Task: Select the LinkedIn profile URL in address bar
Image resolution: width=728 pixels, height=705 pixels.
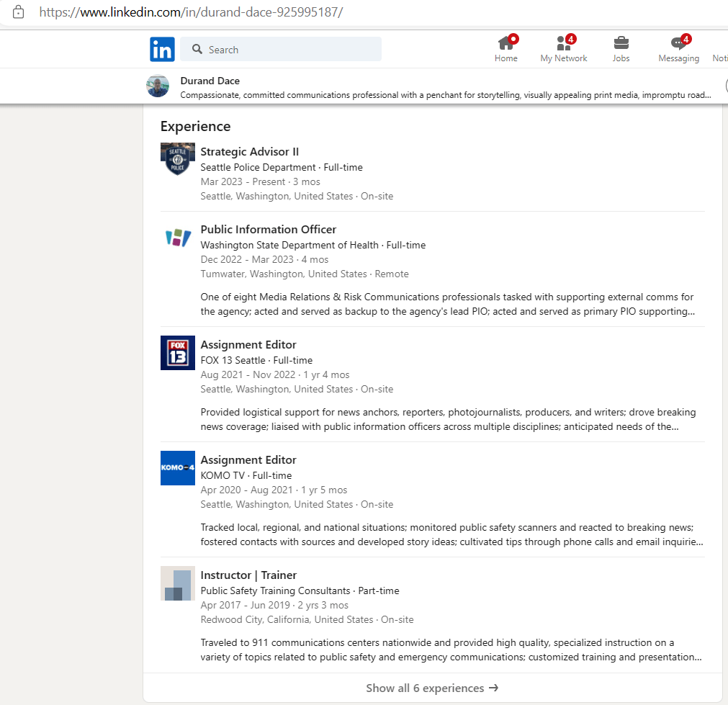Action: (x=191, y=12)
